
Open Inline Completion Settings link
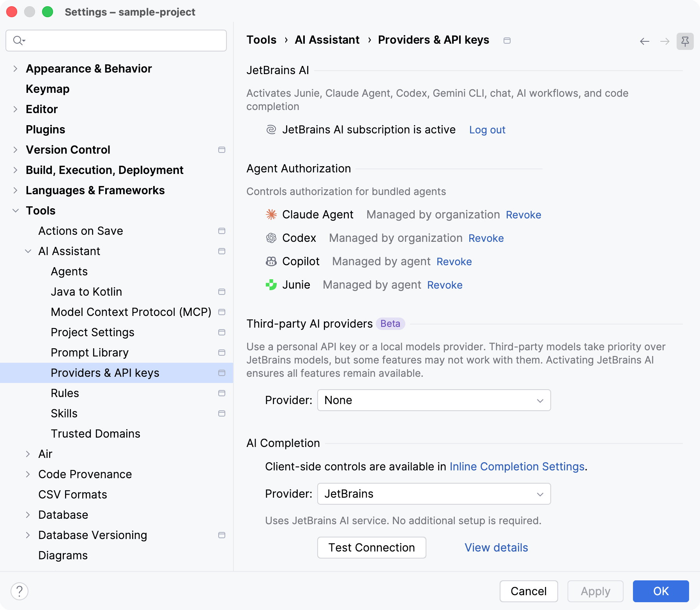(x=517, y=466)
